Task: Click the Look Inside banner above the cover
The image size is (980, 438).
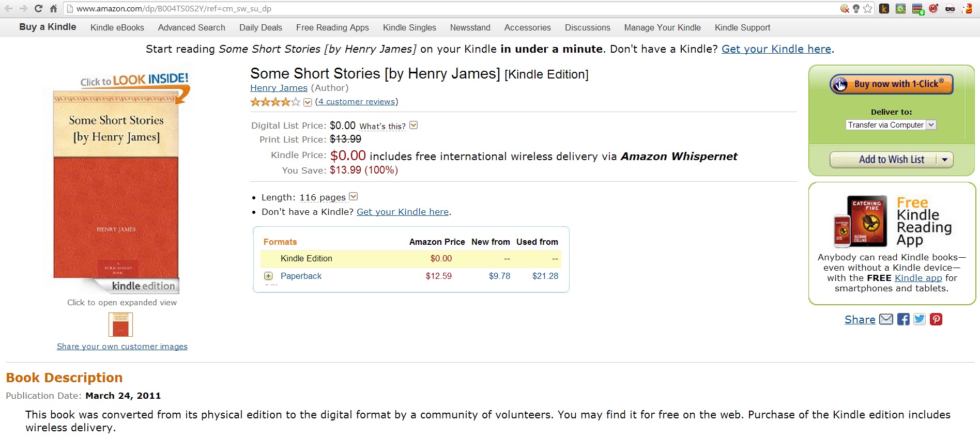Action: 134,81
